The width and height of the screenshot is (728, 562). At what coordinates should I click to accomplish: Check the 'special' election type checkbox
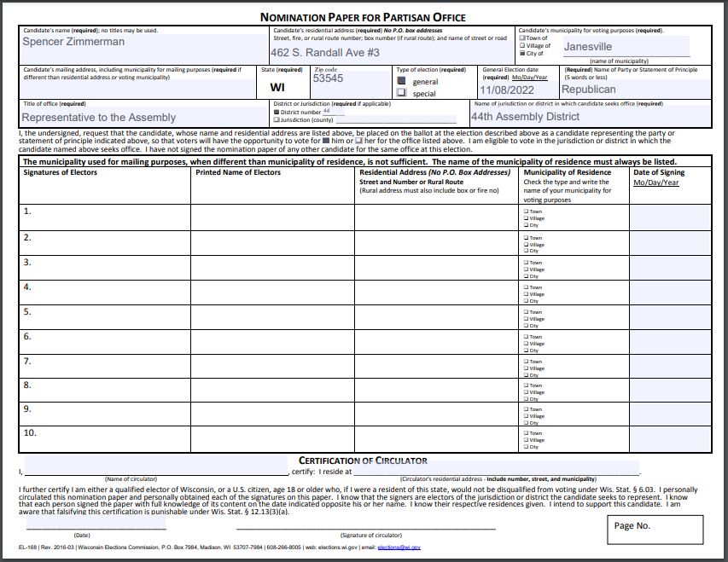point(402,93)
